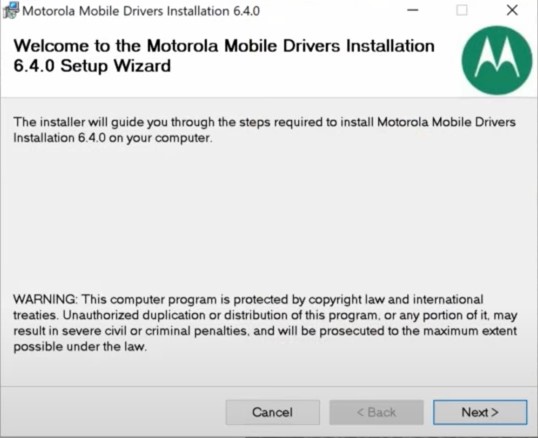Click 'The installer will guide you' sentence
Viewport: 538px width, 438px height.
pyautogui.click(x=265, y=122)
